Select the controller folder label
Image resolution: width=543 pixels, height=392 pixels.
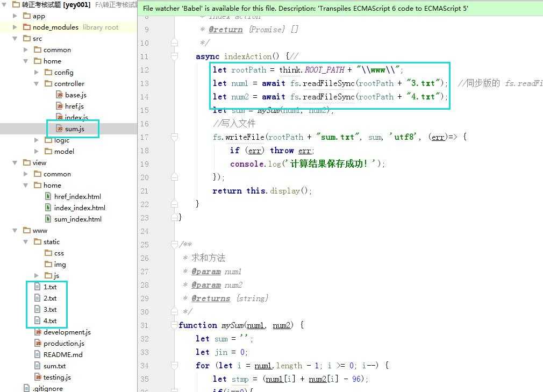[69, 83]
